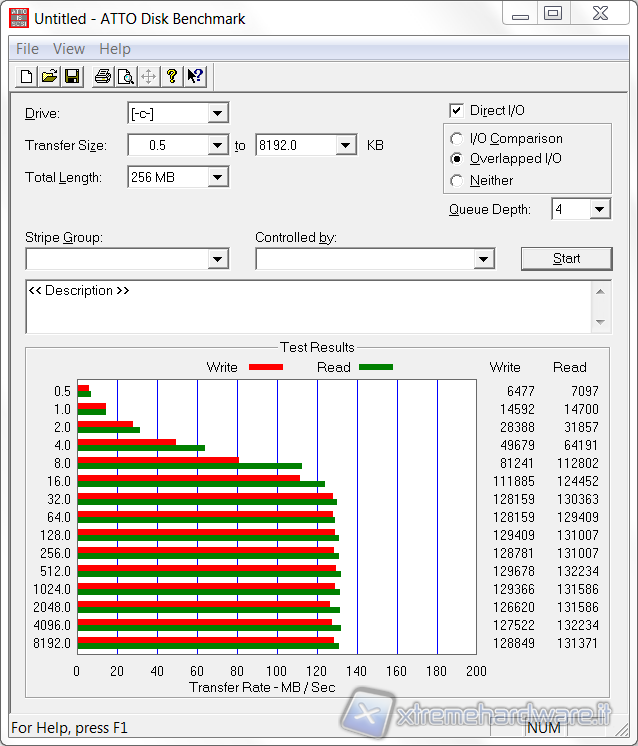638x746 pixels.
Task: Uncheck the Direct I/O checkbox
Action: [457, 111]
